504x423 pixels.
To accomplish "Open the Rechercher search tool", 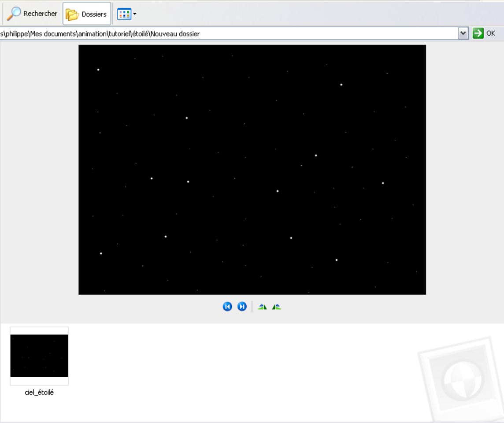I will coord(32,14).
